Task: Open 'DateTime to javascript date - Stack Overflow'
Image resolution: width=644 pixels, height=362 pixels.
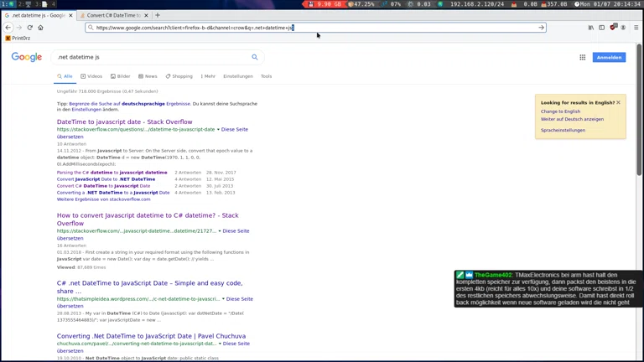Action: click(124, 122)
